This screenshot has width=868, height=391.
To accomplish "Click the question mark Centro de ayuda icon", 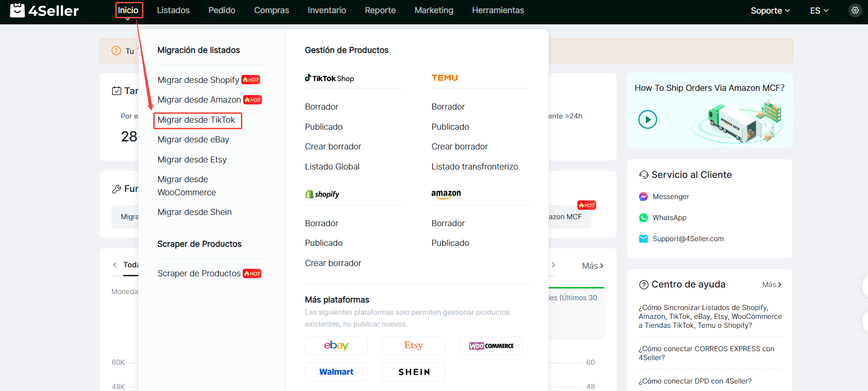I will pyautogui.click(x=644, y=285).
